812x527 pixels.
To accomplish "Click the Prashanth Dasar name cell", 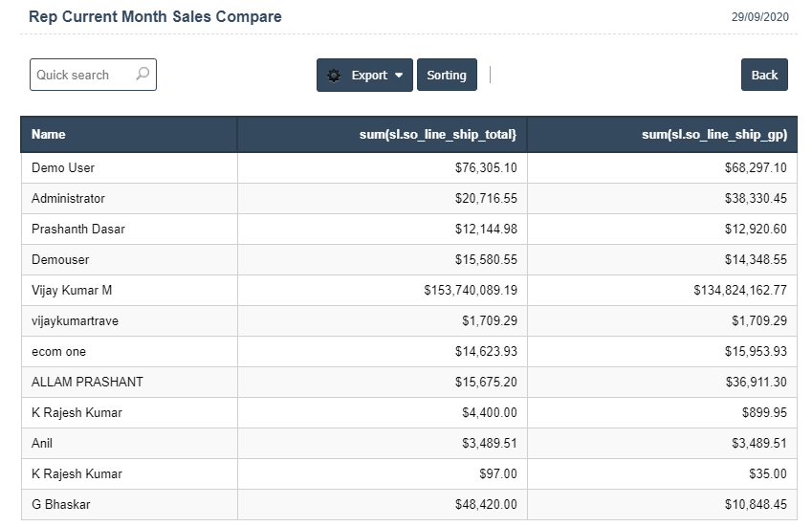I will click(x=78, y=230).
